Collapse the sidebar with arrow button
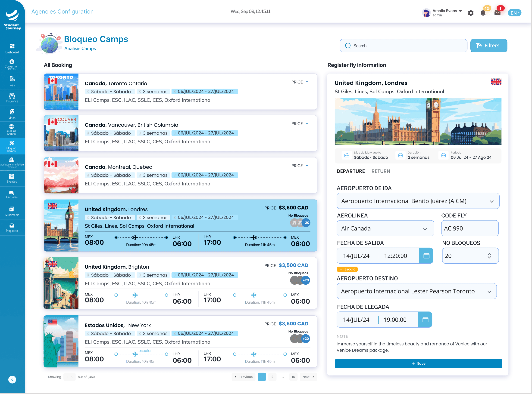The image size is (532, 394). tap(12, 379)
